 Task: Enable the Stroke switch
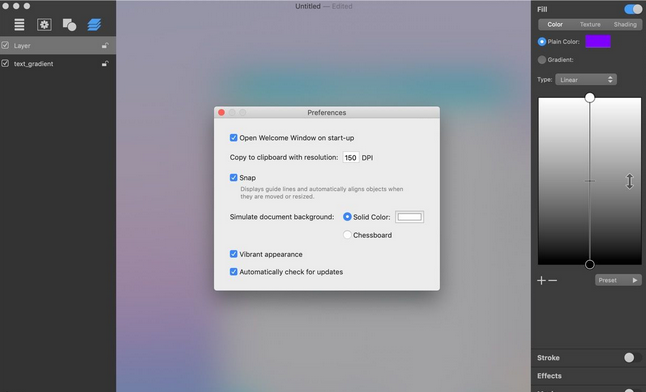tap(632, 357)
